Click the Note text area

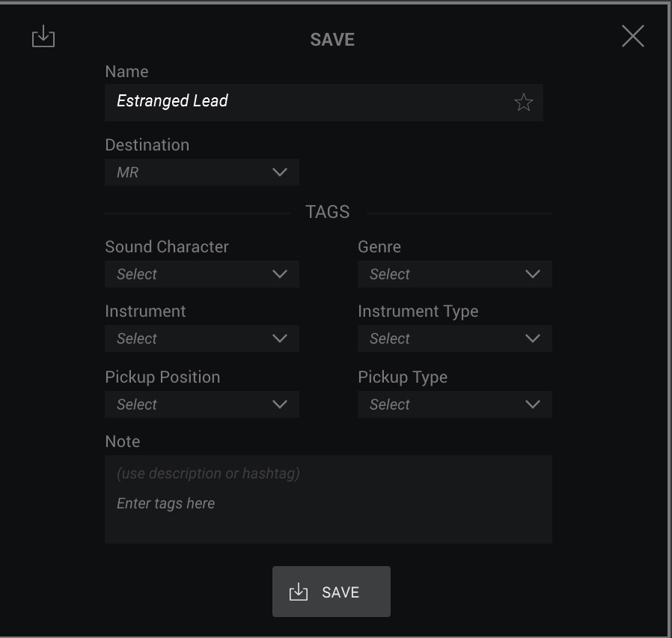[329, 499]
